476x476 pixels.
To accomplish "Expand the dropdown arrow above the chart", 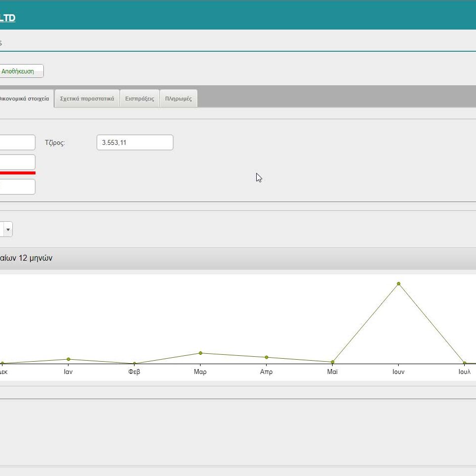I will point(8,229).
